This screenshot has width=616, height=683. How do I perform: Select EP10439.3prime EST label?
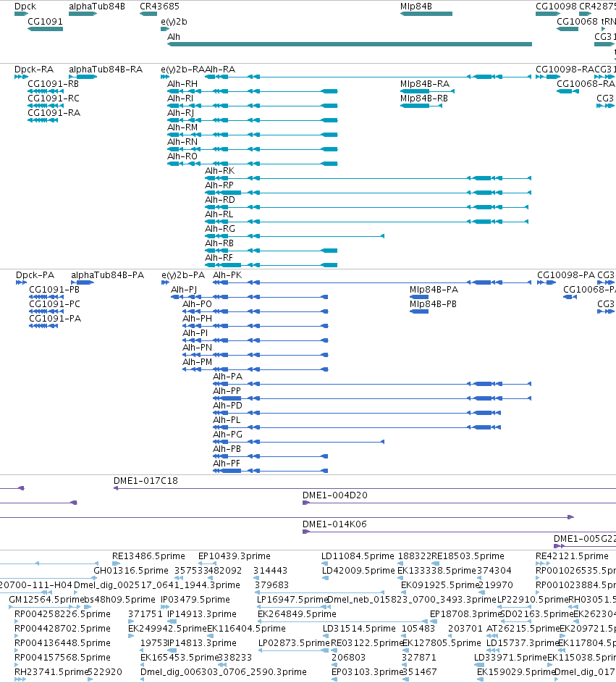[235, 556]
